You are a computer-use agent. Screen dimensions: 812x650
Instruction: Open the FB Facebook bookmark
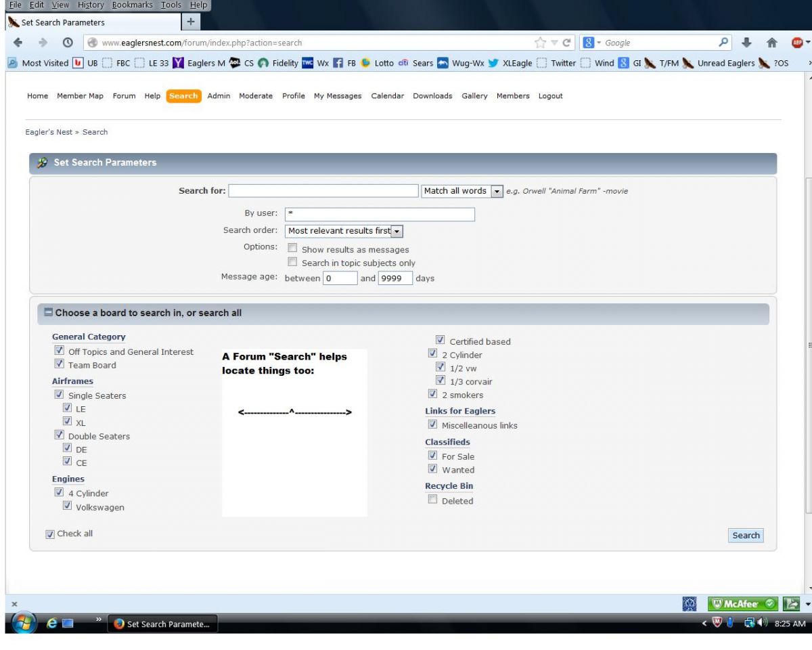[344, 63]
